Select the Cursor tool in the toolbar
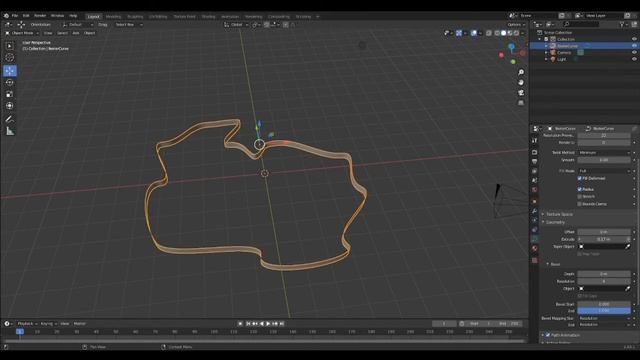640x360 pixels. click(10, 58)
